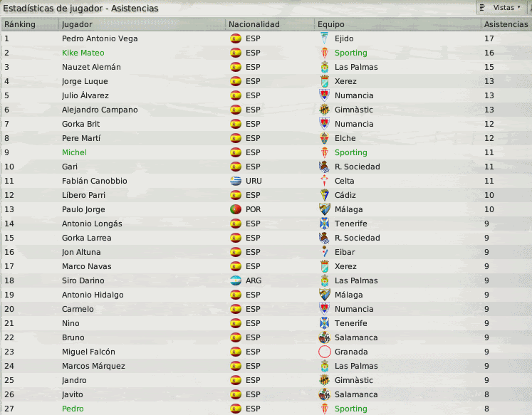Click the Ejido club crest icon

324,38
